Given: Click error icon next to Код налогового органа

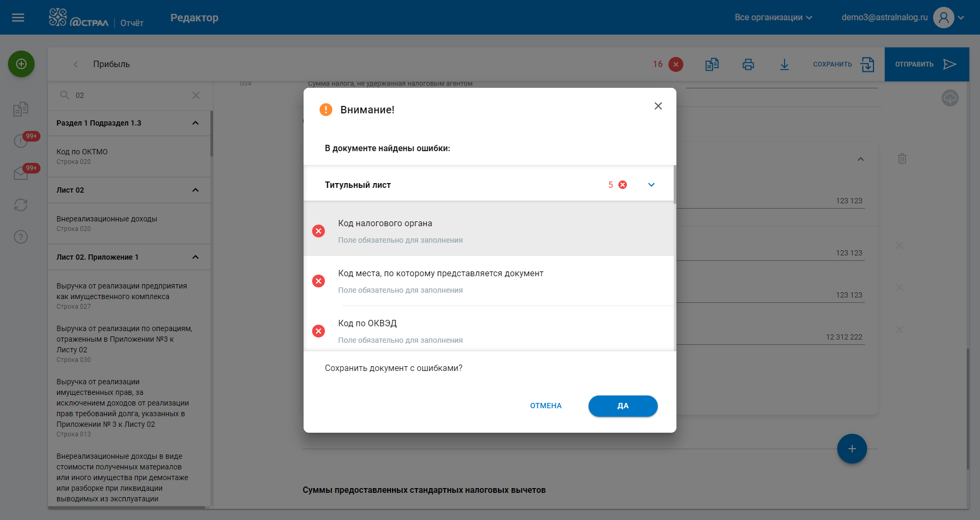Looking at the screenshot, I should [318, 231].
